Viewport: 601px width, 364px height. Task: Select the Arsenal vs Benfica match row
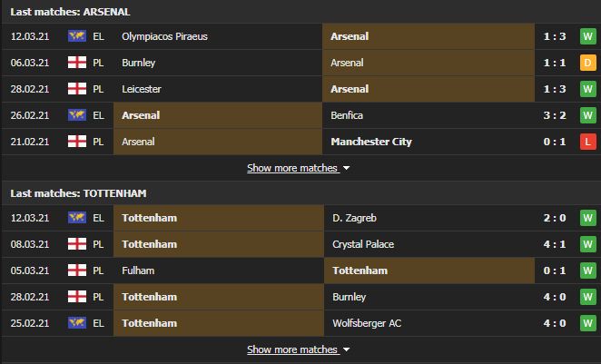[x=300, y=115]
